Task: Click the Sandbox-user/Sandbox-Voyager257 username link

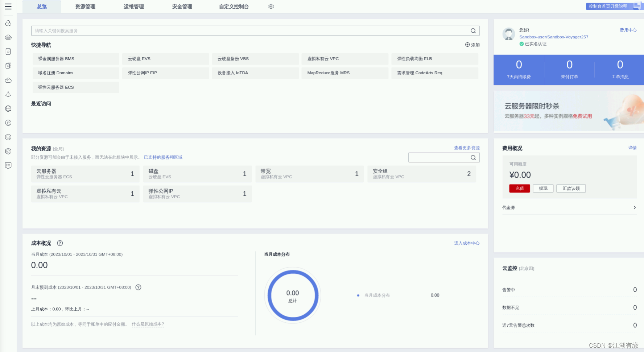Action: (x=554, y=37)
